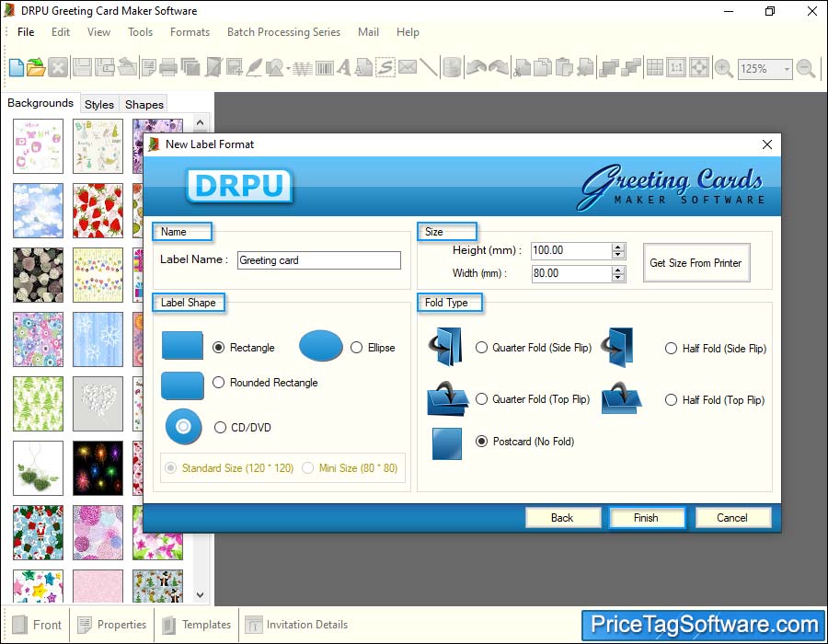Screen dimensions: 828x644
Task: Switch to the Styles tab
Action: (x=99, y=105)
